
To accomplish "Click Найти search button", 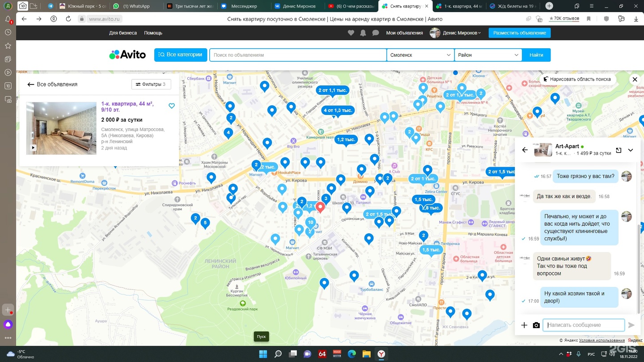I will [536, 55].
